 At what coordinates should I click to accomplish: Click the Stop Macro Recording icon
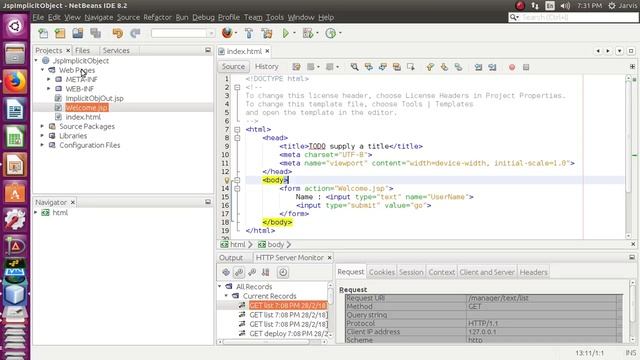pos(526,67)
